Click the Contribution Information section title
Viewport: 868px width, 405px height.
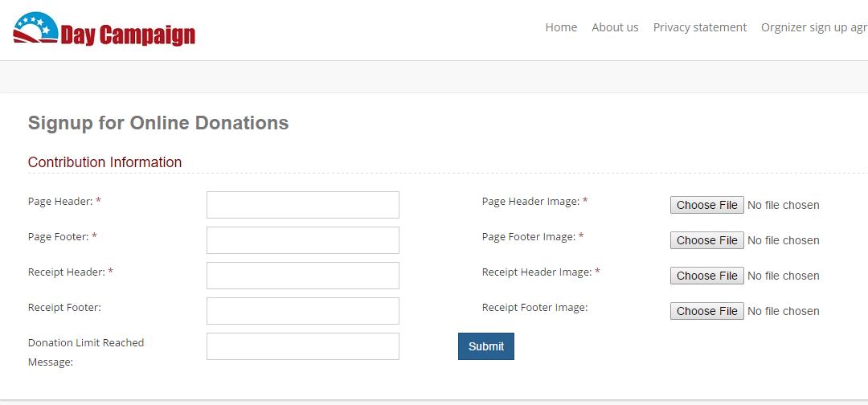tap(104, 162)
